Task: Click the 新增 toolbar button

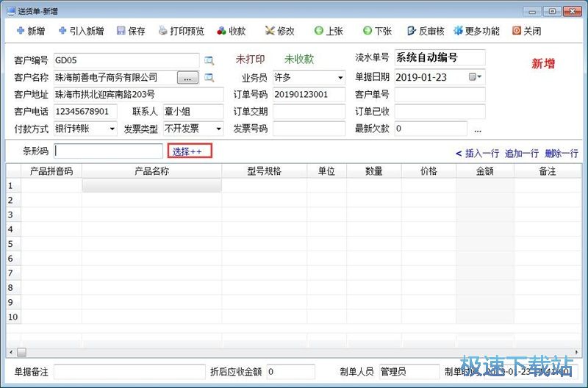Action: click(x=31, y=31)
